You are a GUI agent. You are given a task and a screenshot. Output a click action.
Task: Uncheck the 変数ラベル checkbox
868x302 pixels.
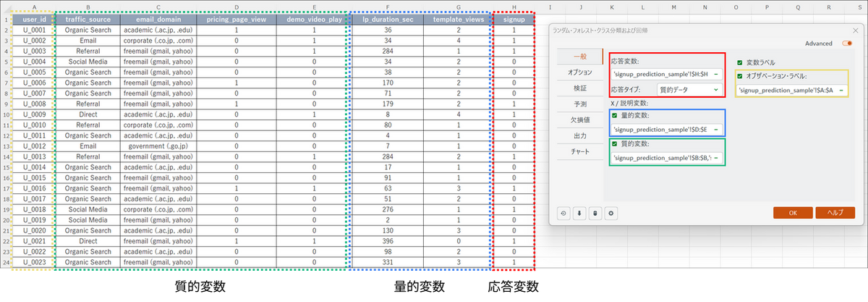click(x=740, y=62)
